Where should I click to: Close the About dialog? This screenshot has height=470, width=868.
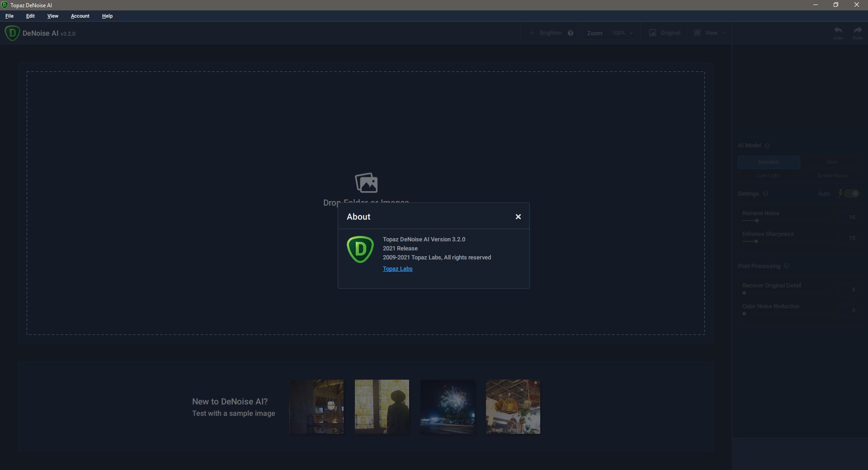[x=518, y=217]
